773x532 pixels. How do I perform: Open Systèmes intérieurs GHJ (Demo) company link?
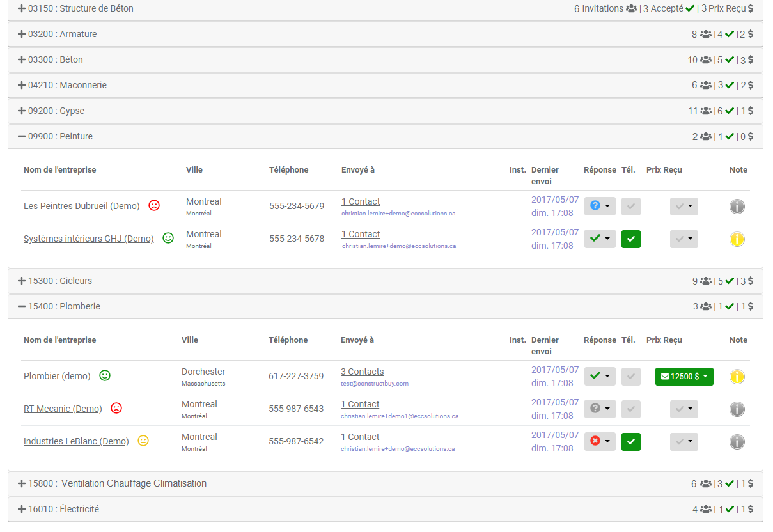coord(89,239)
